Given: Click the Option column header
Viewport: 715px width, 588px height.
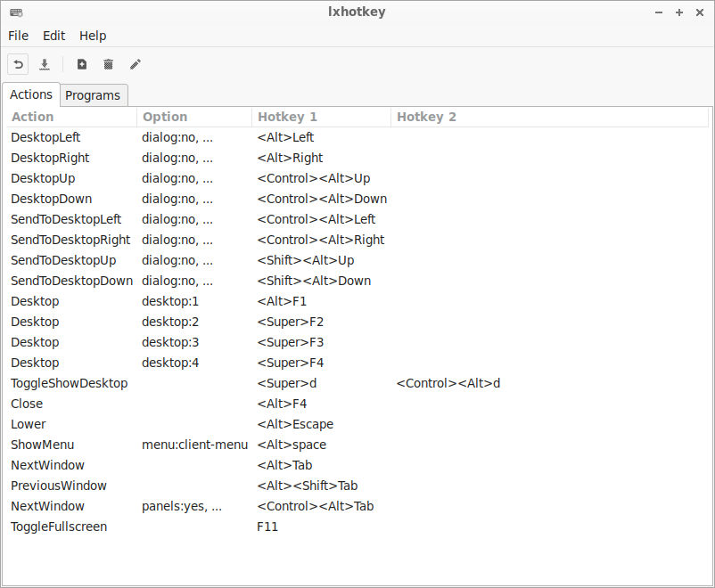Looking at the screenshot, I should [x=194, y=117].
